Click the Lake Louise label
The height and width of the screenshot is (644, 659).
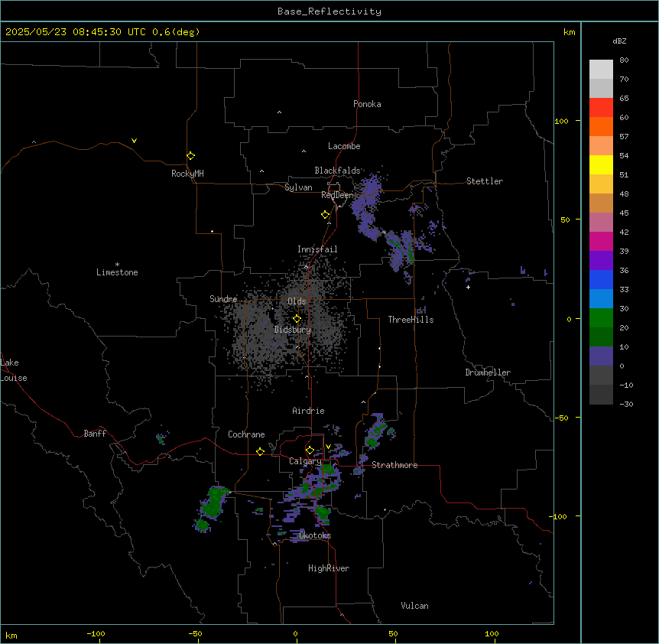click(x=14, y=370)
